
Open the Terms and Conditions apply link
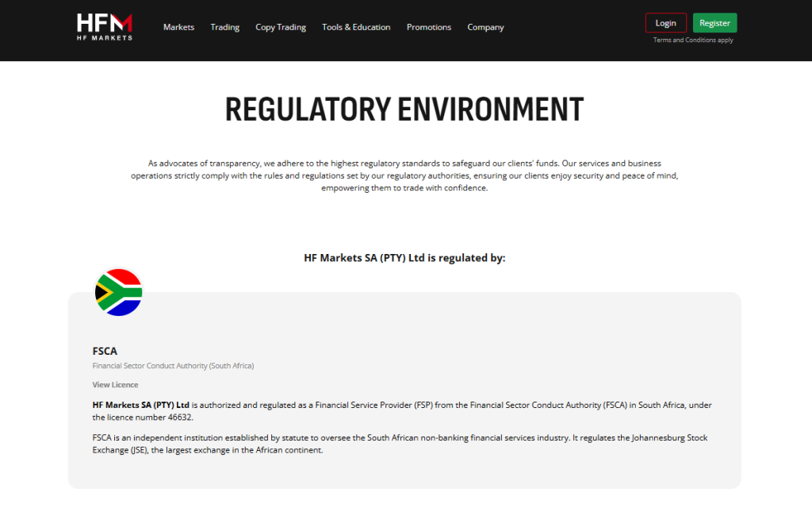(x=692, y=40)
